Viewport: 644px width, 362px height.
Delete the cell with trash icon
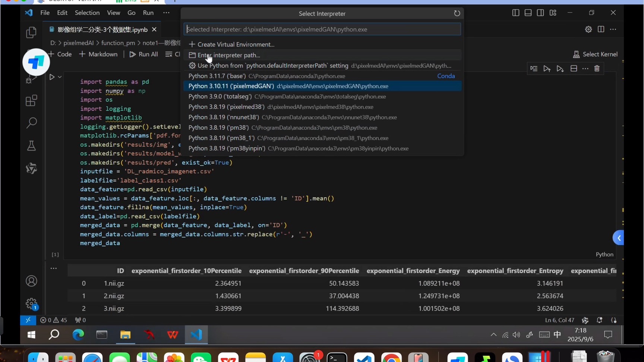pos(597,69)
